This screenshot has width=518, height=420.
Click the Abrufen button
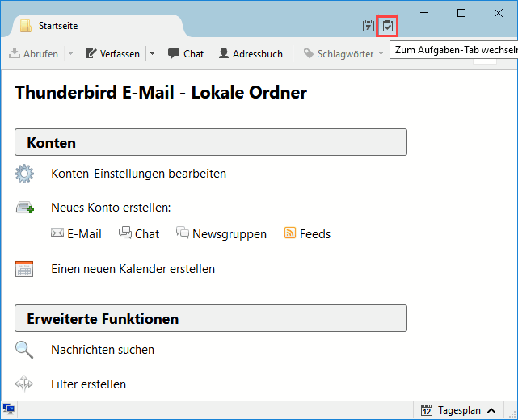(x=33, y=53)
